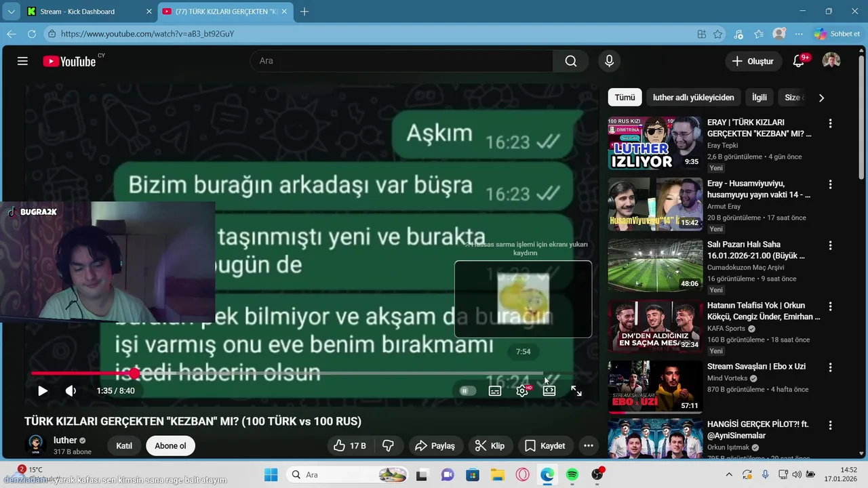This screenshot has width=868, height=488.
Task: Open the player settings gear
Action: [522, 390]
